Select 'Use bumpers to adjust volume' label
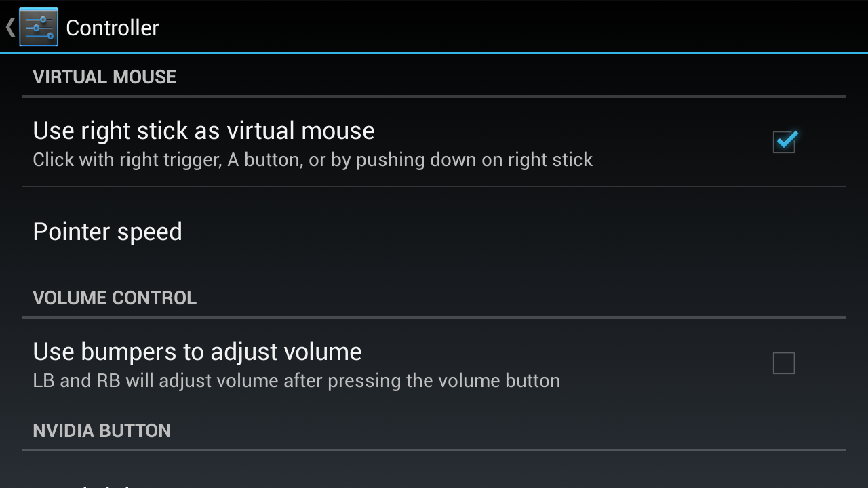Screen dimensions: 868x488 [x=197, y=351]
